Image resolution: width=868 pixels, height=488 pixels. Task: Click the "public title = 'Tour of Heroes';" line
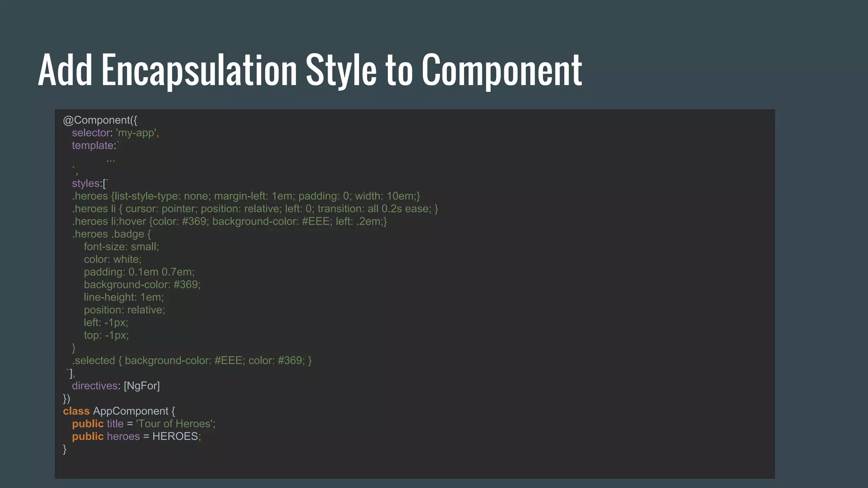pos(144,424)
